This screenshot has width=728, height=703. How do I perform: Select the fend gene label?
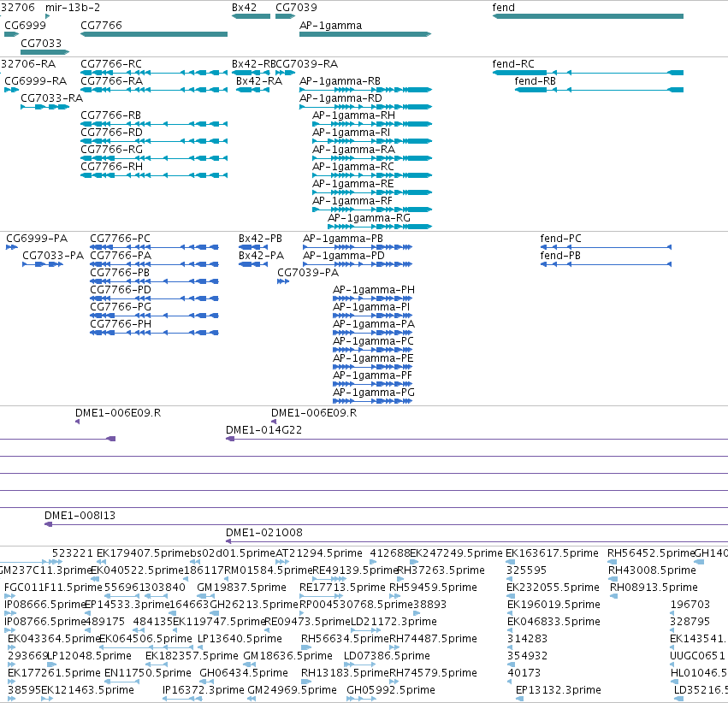point(503,8)
